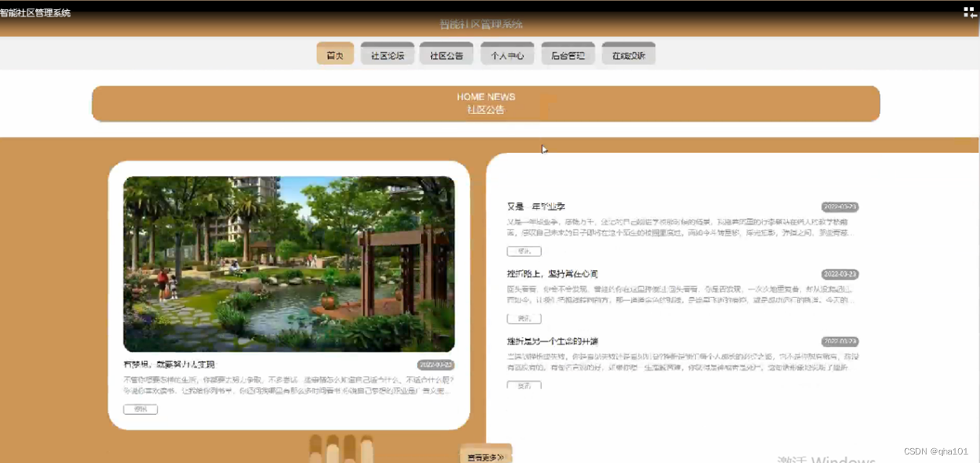Click details button under the garden image article
Screen dimensions: 980x463
coord(140,409)
